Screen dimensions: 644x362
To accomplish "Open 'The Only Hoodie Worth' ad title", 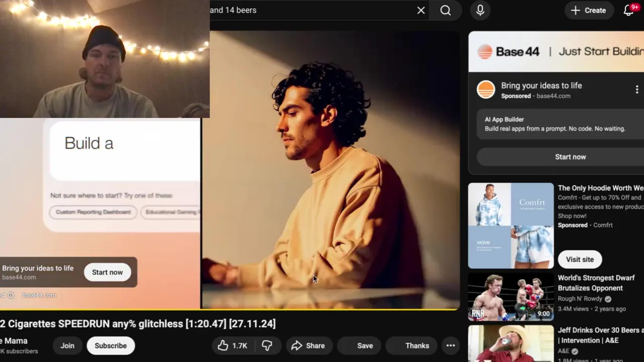I will [x=601, y=188].
